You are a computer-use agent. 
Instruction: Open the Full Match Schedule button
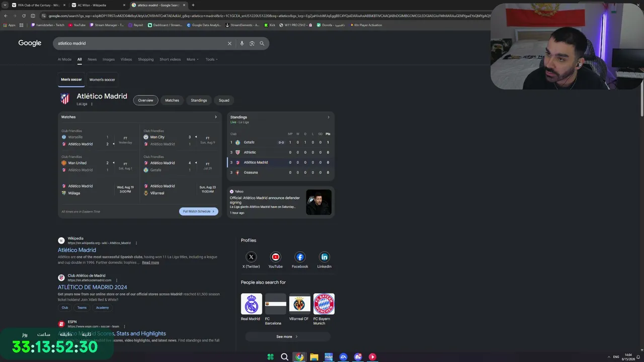199,212
